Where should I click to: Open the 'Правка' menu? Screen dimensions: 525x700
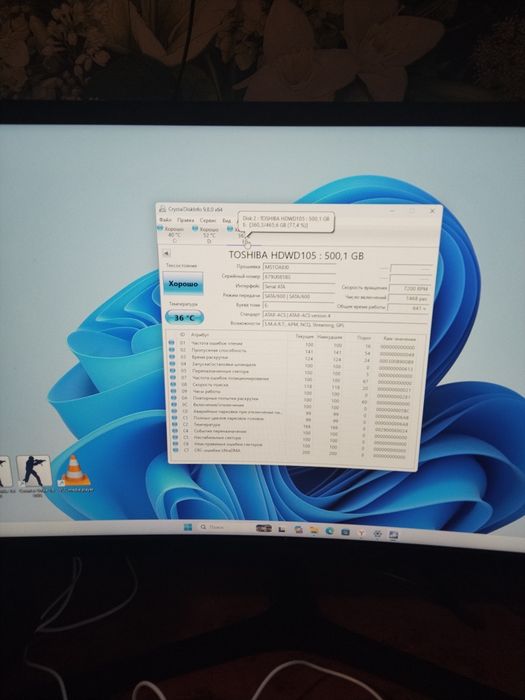pyautogui.click(x=185, y=220)
